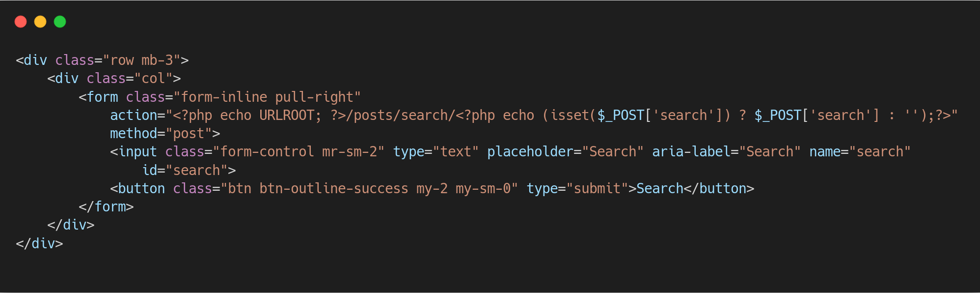Click the closing form tag
Viewport: 980px width, 293px height.
pyautogui.click(x=106, y=206)
